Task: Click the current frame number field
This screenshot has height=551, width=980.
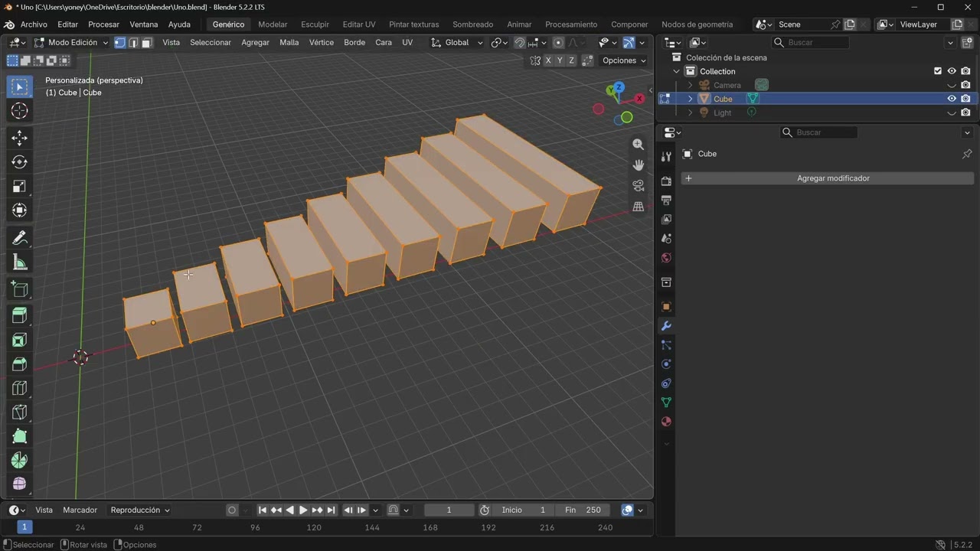Action: pos(449,510)
